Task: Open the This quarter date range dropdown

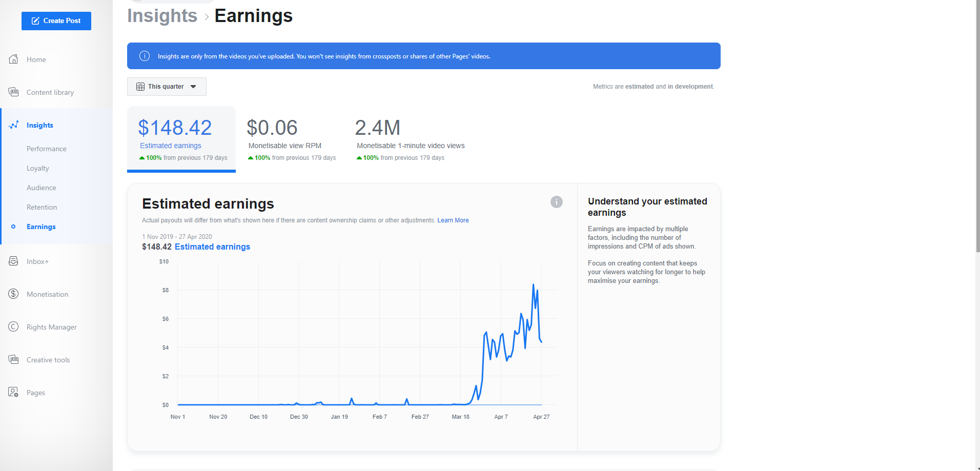Action: [167, 87]
